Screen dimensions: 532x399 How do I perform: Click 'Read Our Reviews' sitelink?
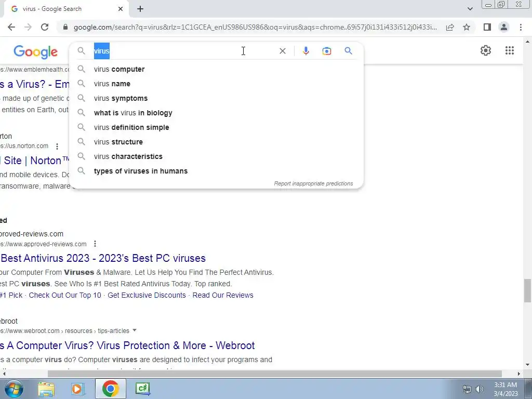point(223,295)
